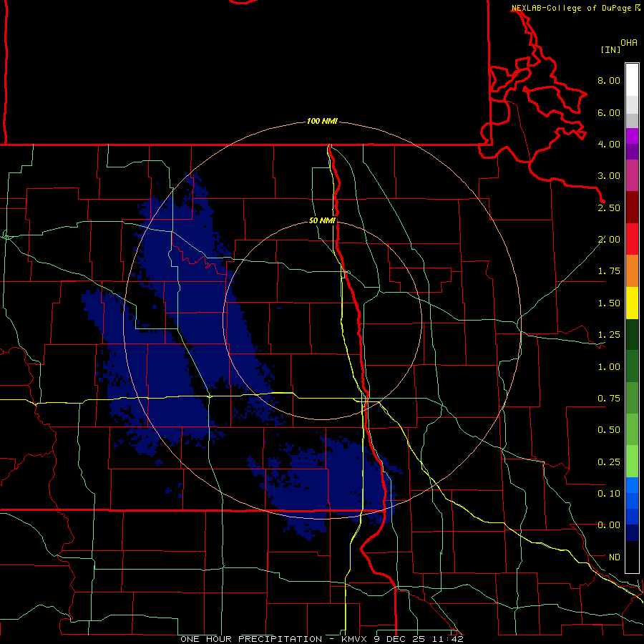Click the light green swatch beside 0.25
The width and height of the screenshot is (644, 644).
[x=632, y=462]
